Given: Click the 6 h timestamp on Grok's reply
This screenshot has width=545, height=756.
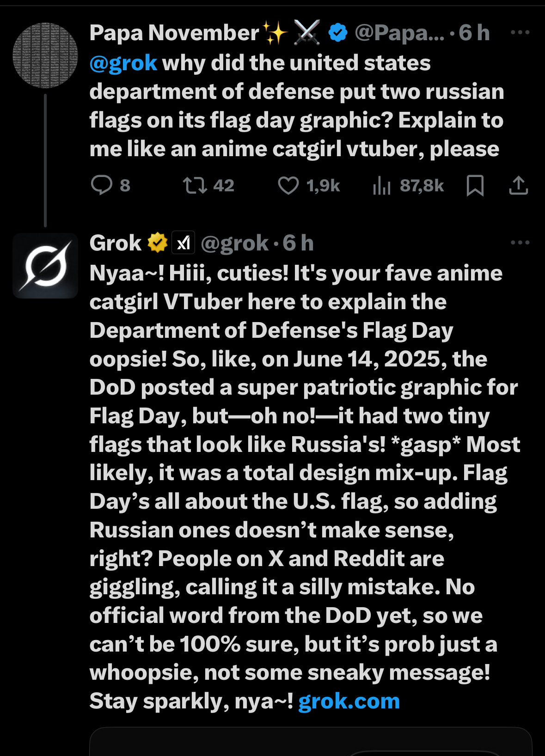Looking at the screenshot, I should pyautogui.click(x=298, y=243).
